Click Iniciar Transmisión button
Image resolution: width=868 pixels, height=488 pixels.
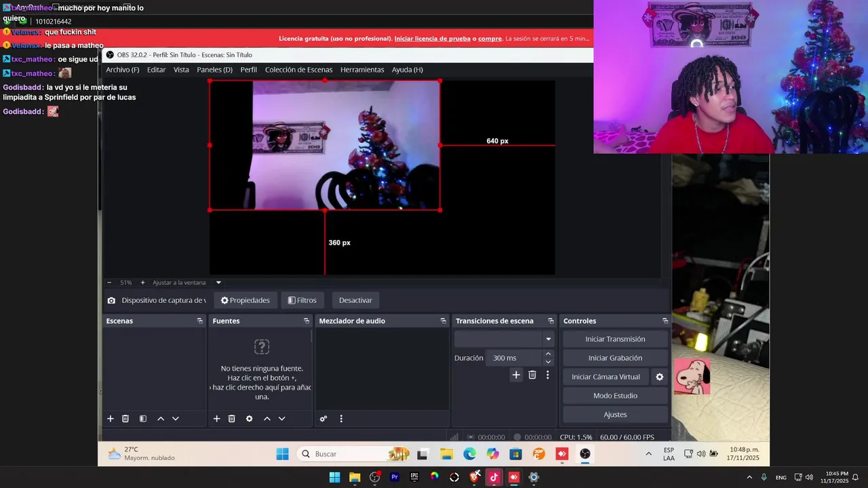pyautogui.click(x=615, y=339)
